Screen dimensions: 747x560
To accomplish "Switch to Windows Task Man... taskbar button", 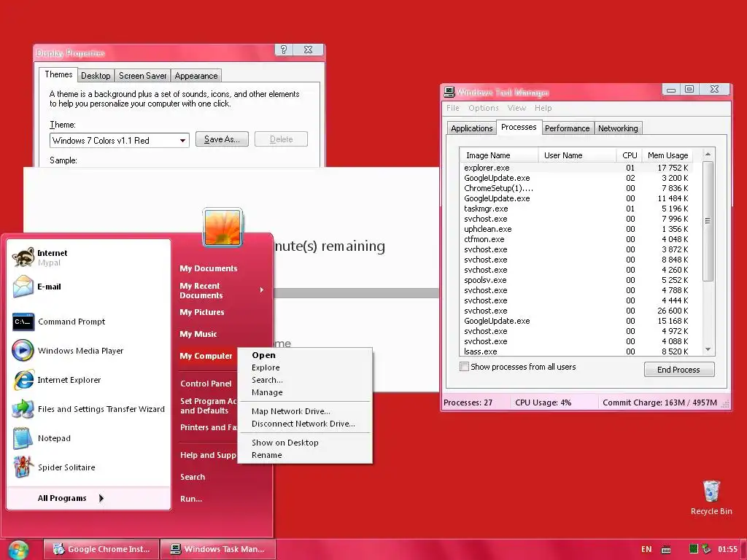I will [217, 549].
